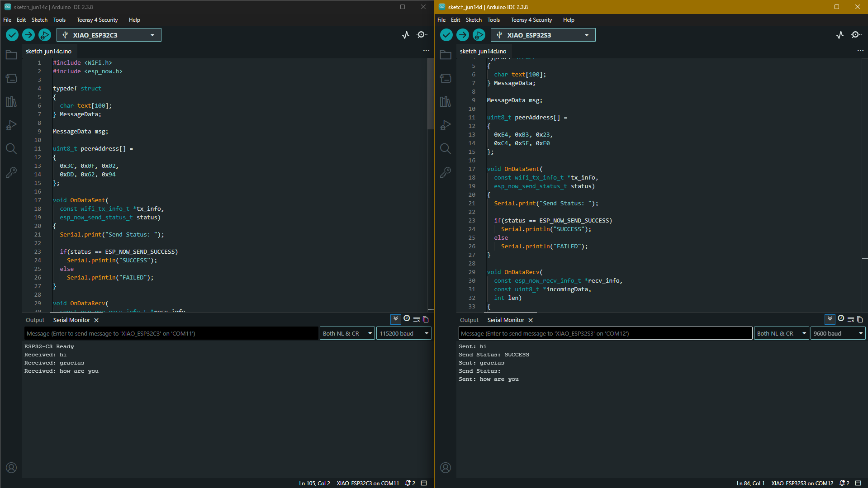The height and width of the screenshot is (488, 868).
Task: Start debugging in the sketch_jun14c window
Action: [45, 35]
